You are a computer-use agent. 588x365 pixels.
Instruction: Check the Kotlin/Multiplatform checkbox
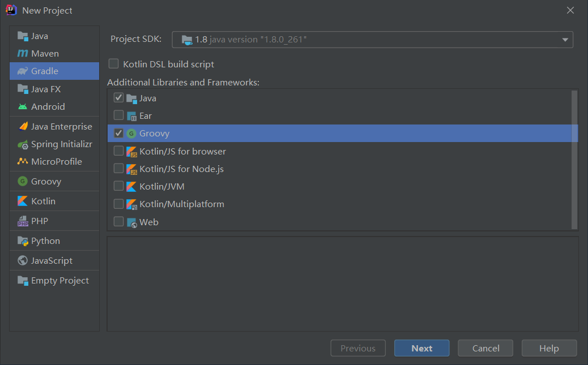(118, 204)
